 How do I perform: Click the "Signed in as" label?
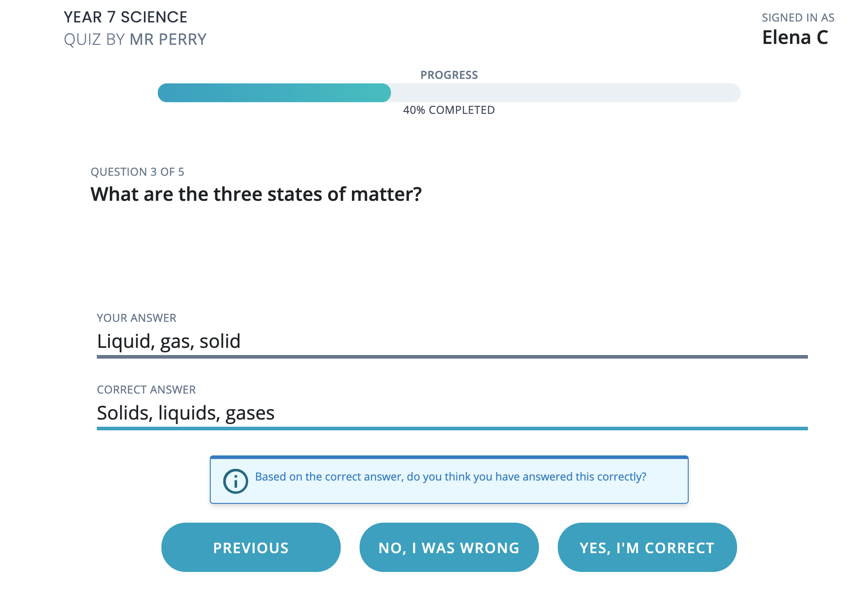click(x=798, y=18)
